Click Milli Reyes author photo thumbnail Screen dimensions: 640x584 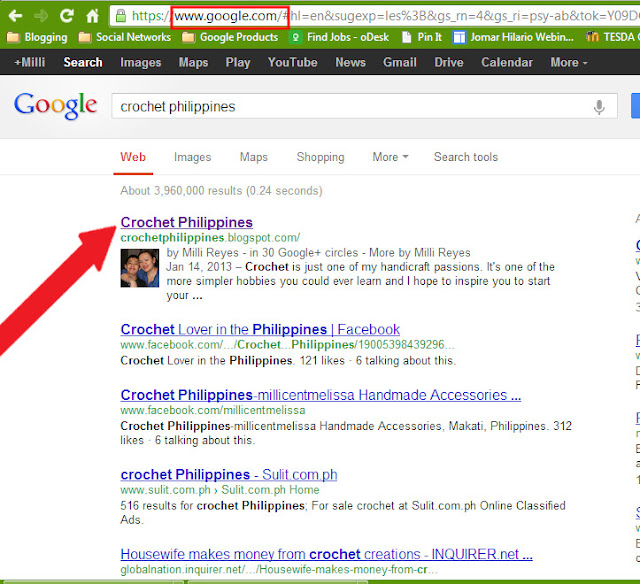click(140, 268)
